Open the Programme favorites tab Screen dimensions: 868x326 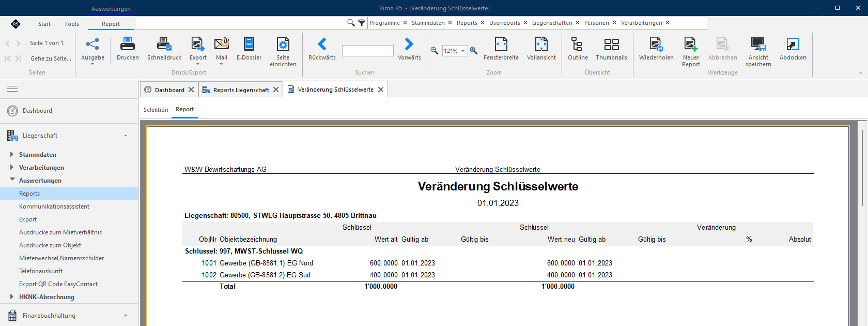[x=385, y=23]
